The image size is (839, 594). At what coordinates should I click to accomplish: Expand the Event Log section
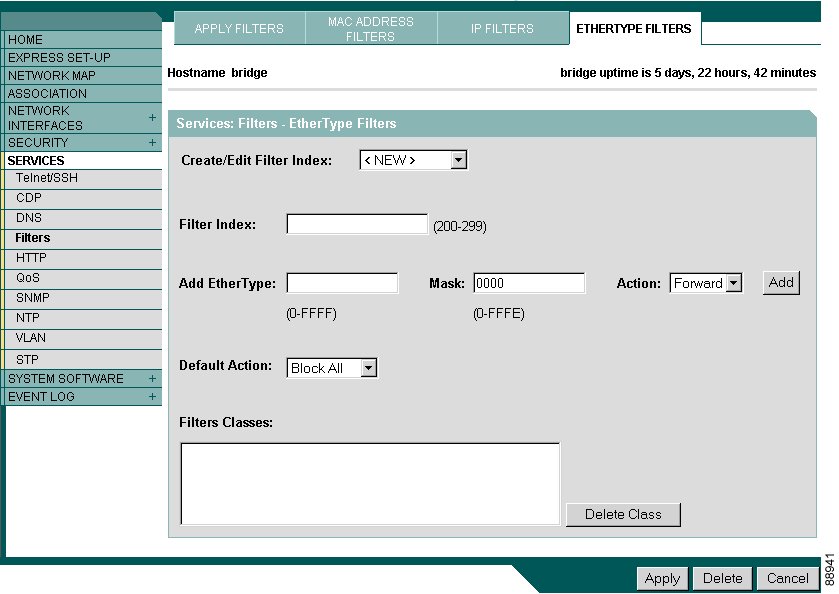(151, 396)
